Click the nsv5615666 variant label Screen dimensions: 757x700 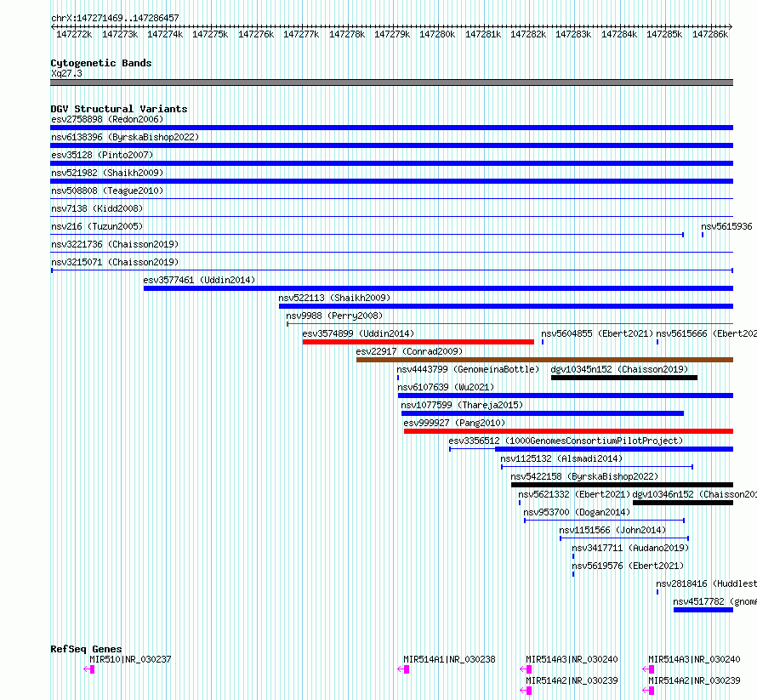[x=706, y=333]
